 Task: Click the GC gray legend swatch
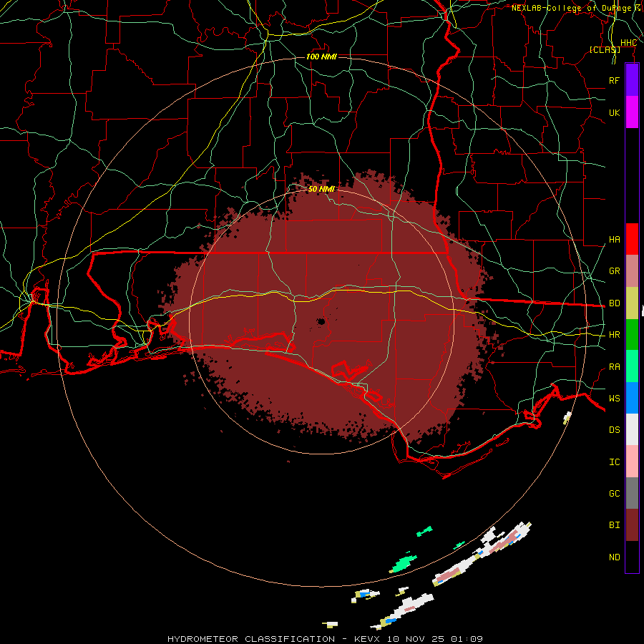pyautogui.click(x=632, y=493)
